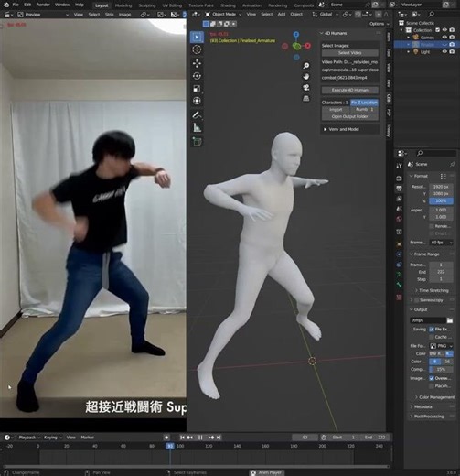460x476 pixels.
Task: Open the Render properties tab icon
Action: click(x=399, y=178)
